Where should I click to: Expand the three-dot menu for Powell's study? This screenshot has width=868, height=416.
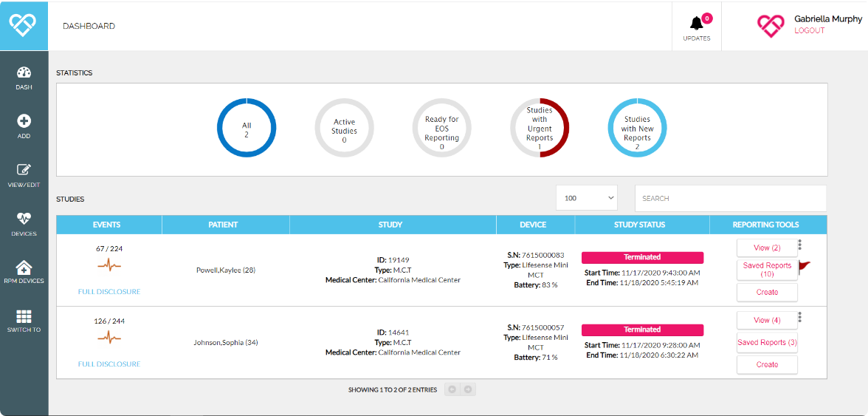[800, 245]
